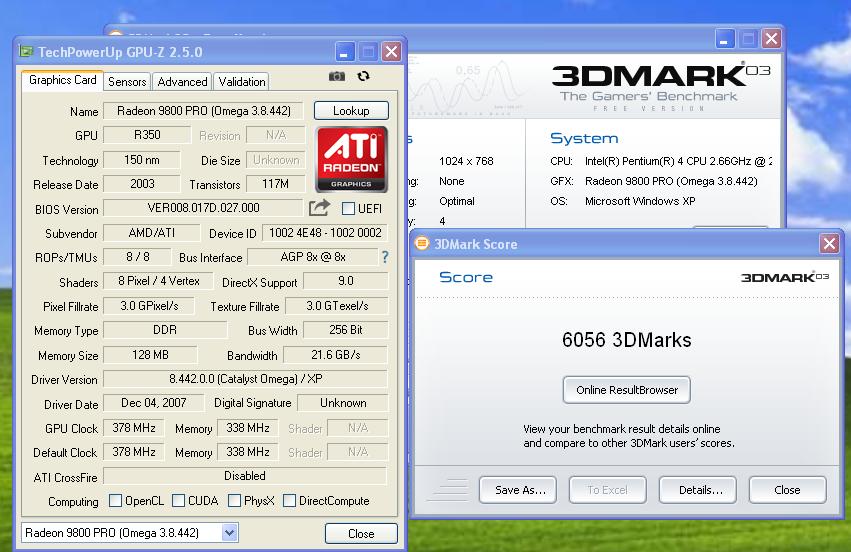Image resolution: width=851 pixels, height=552 pixels.
Task: Open the Validation tab
Action: pyautogui.click(x=242, y=82)
